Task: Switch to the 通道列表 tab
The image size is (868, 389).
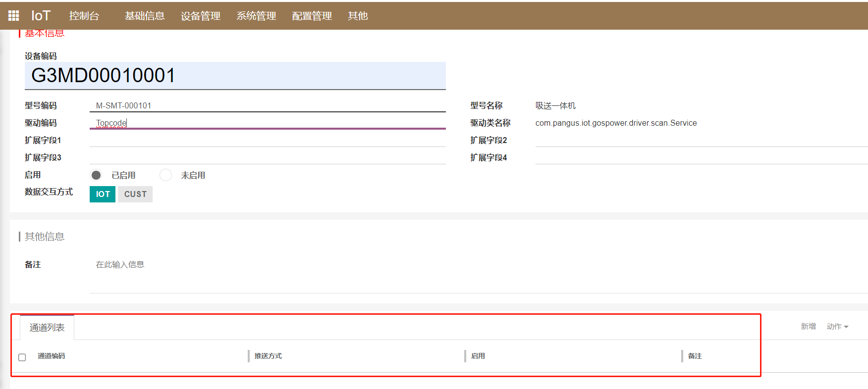Action: [x=47, y=328]
